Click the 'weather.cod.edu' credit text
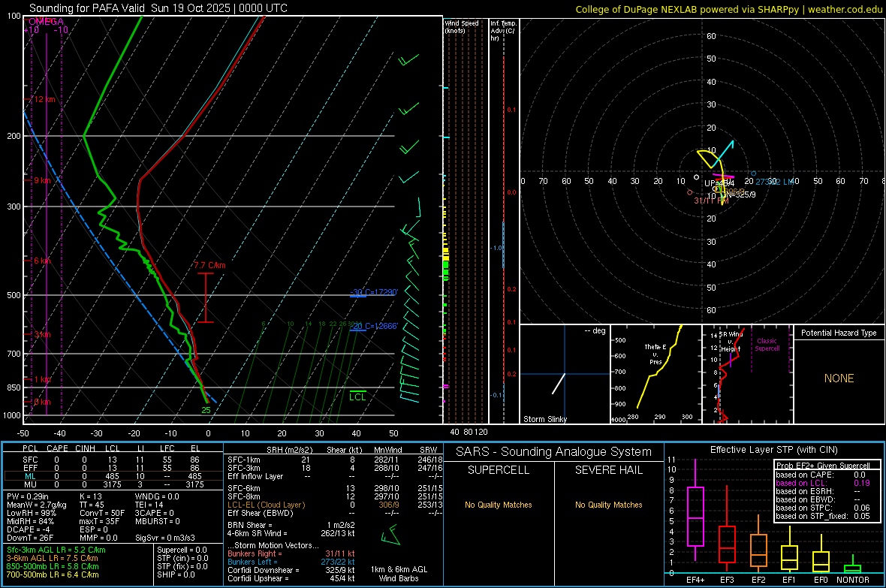 pyautogui.click(x=845, y=9)
